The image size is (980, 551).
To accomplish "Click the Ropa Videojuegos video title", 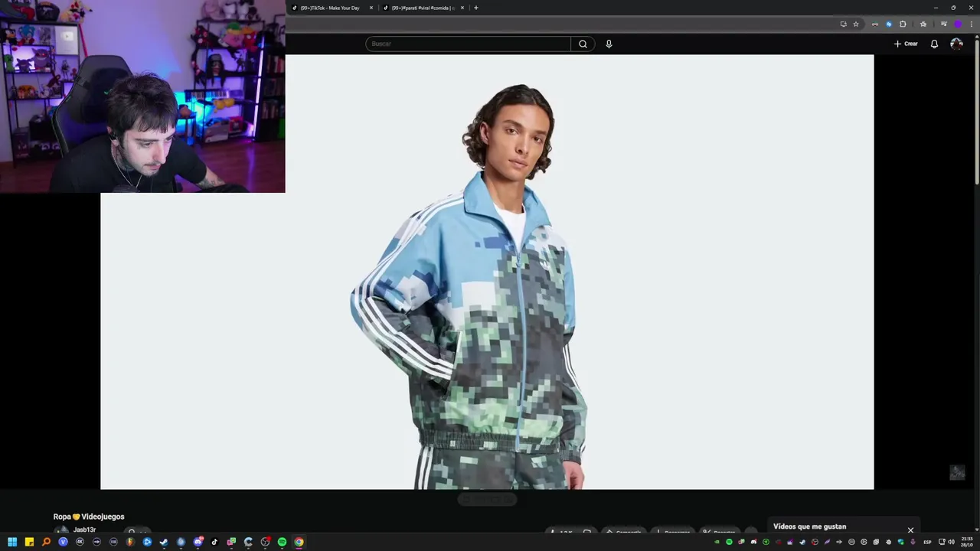I will [89, 517].
